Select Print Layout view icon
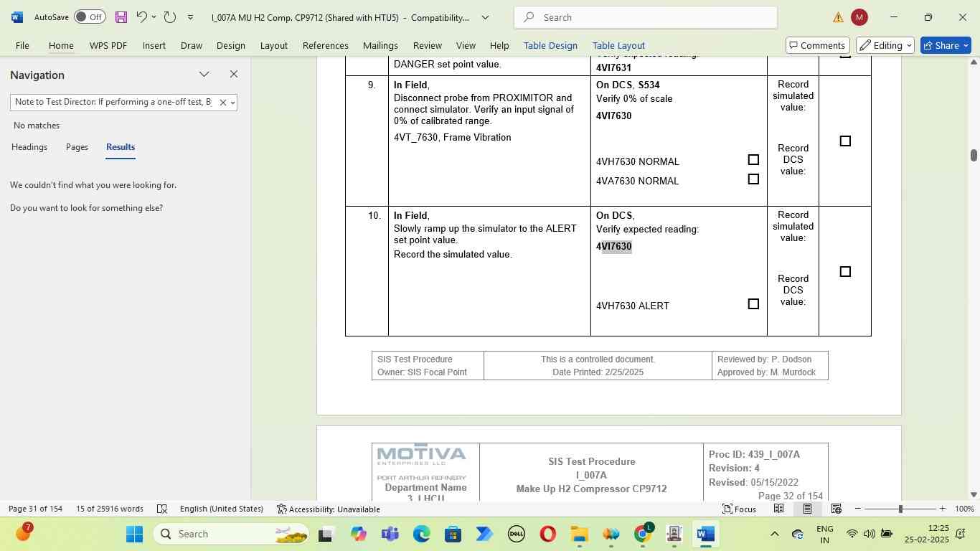The image size is (980, 551). coord(807,509)
